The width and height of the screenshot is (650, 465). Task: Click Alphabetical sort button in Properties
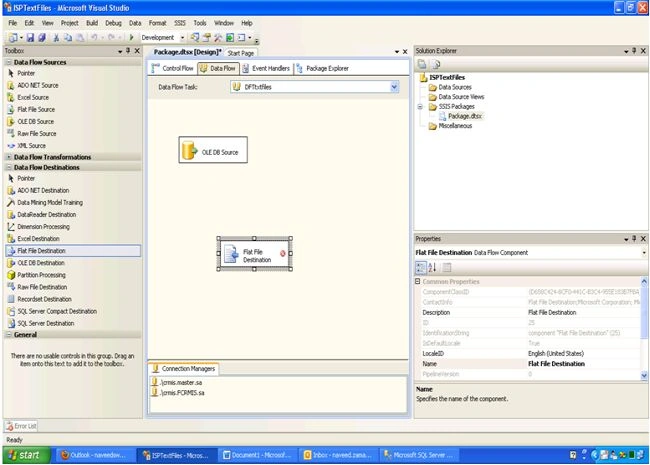432,268
